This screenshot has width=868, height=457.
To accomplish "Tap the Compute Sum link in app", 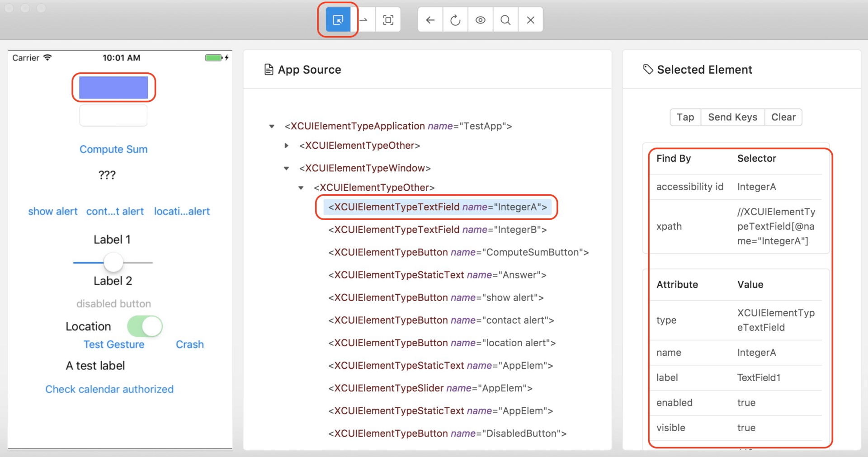I will (x=113, y=149).
